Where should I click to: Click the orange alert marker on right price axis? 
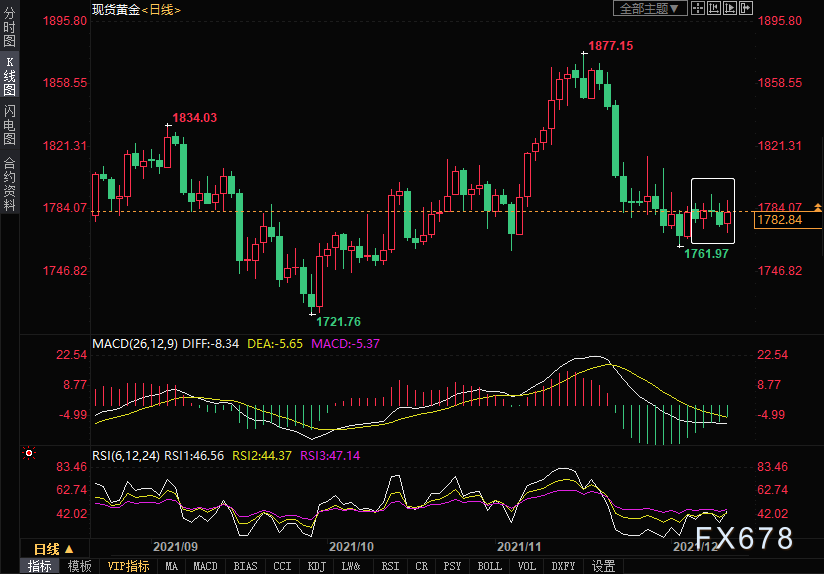(x=817, y=207)
